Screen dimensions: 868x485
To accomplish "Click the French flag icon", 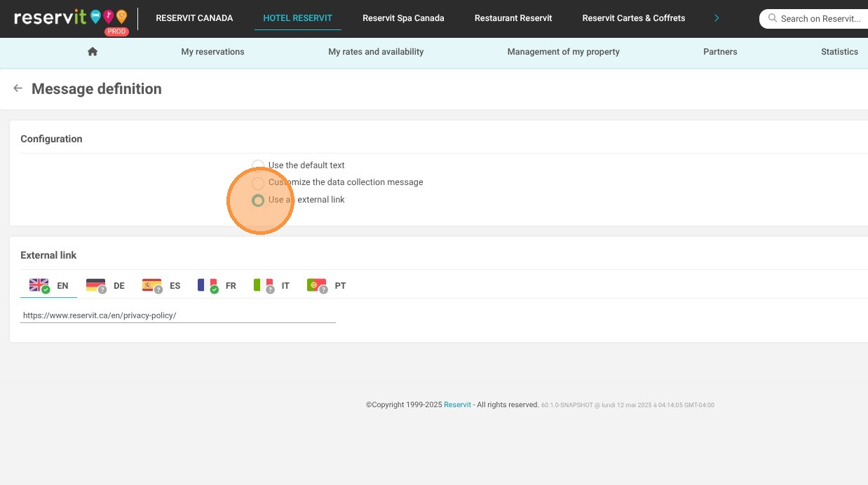I will click(x=208, y=285).
